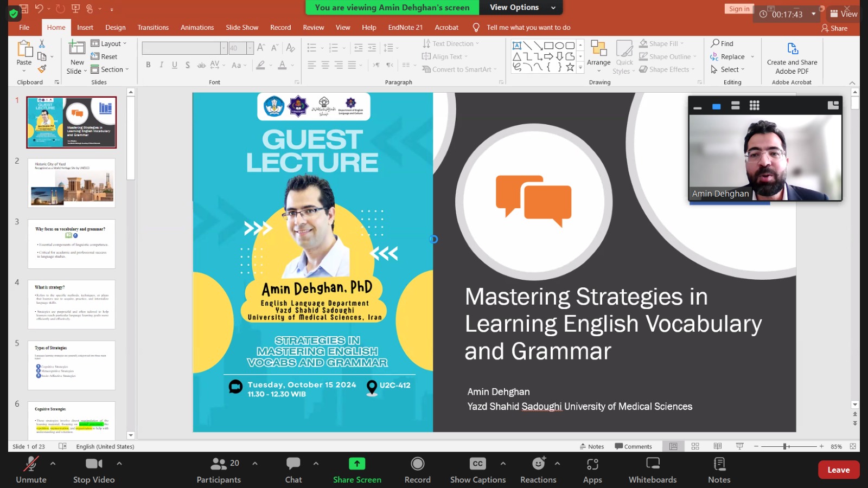Open Reactions in Zoom toolbar

(538, 470)
